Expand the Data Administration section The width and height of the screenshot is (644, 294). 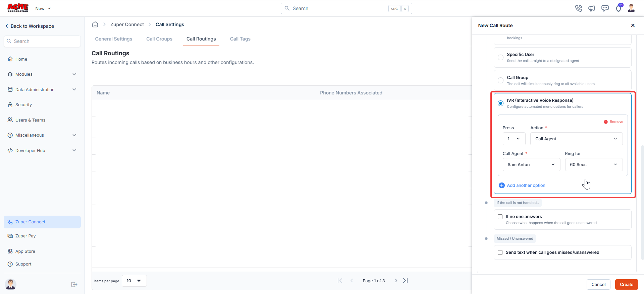(x=42, y=90)
